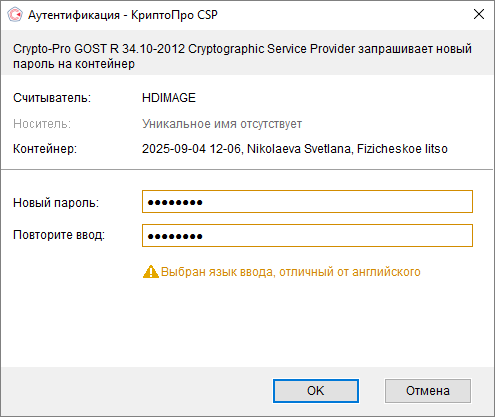Click masked dots in Новый пароль field
This screenshot has height=417, width=495.
point(175,202)
